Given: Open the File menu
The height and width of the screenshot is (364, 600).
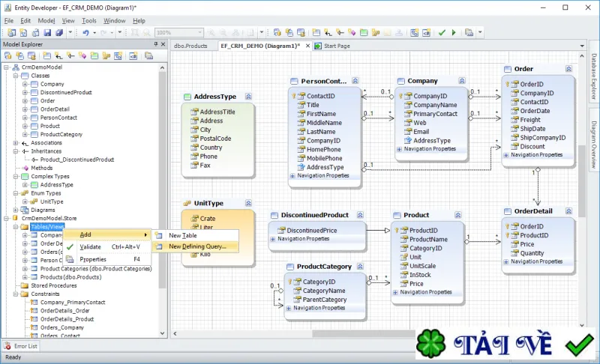Looking at the screenshot, I should (x=9, y=21).
